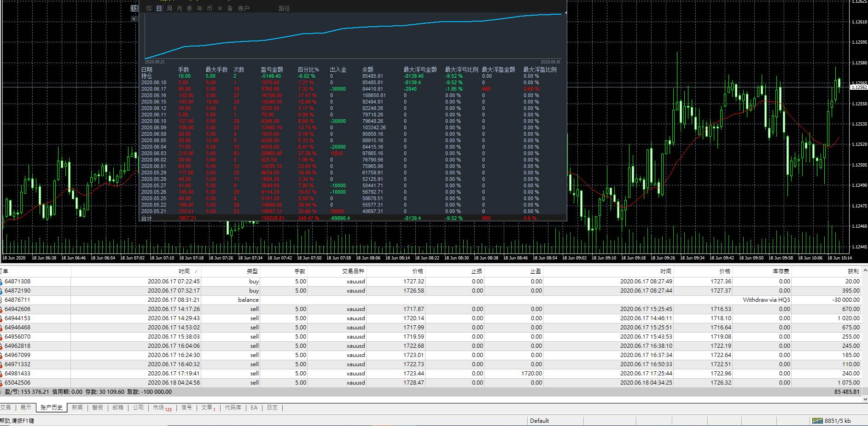
Task: Open the 日志 journal tab
Action: tap(272, 408)
